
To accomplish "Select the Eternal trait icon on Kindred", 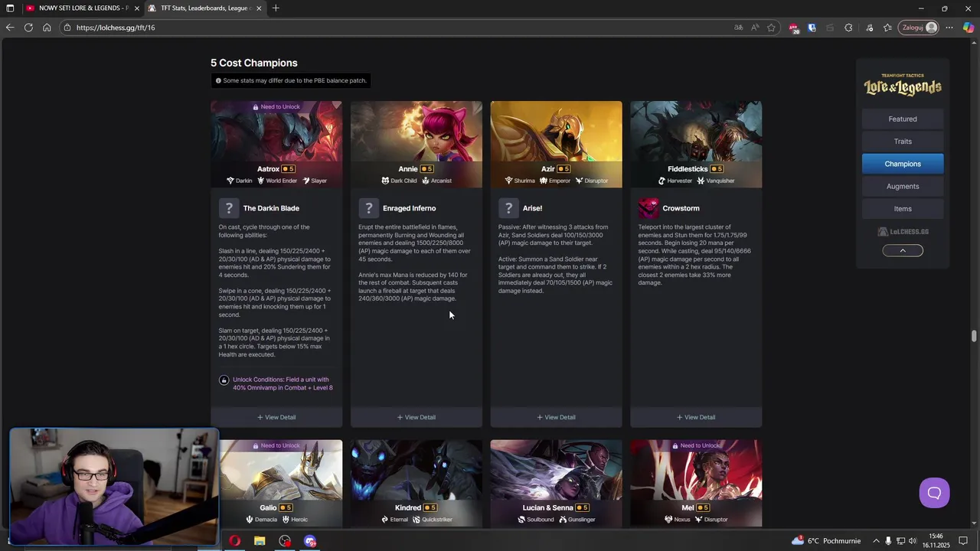I will coord(384,519).
